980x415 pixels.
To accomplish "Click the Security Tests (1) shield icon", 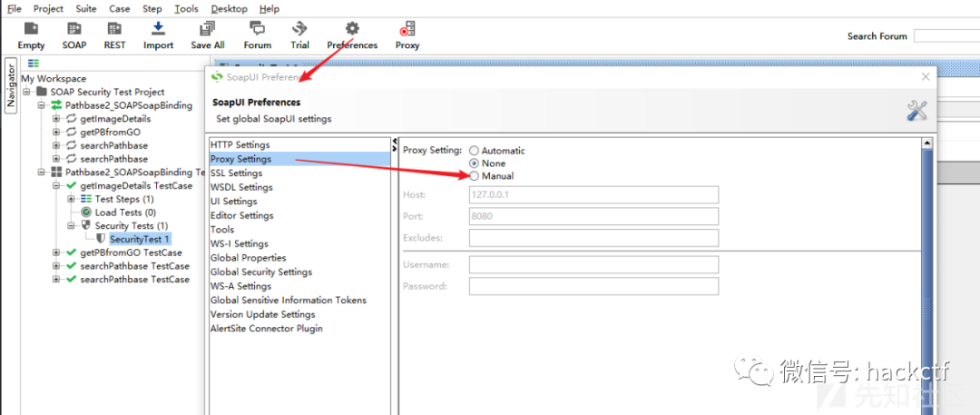I will 86,225.
